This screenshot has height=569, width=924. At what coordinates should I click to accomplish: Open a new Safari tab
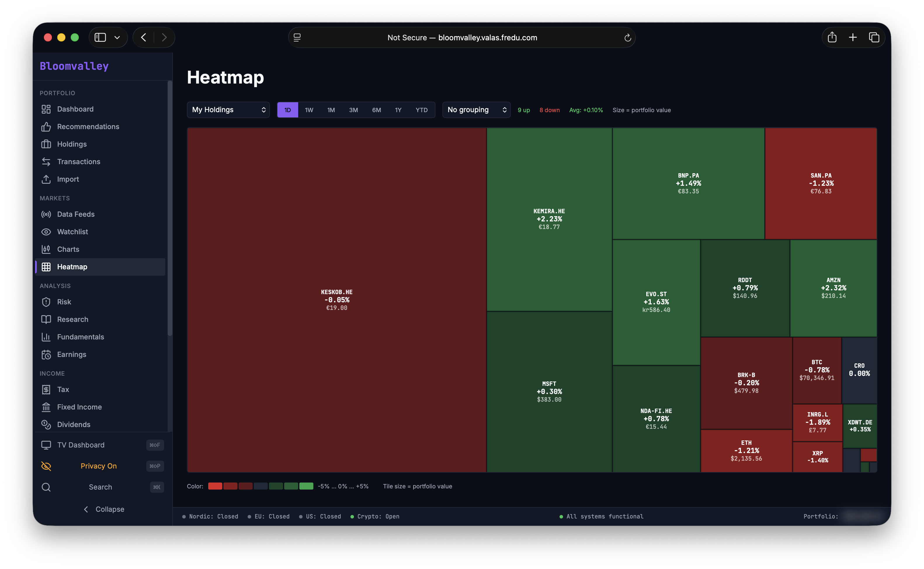coord(853,37)
